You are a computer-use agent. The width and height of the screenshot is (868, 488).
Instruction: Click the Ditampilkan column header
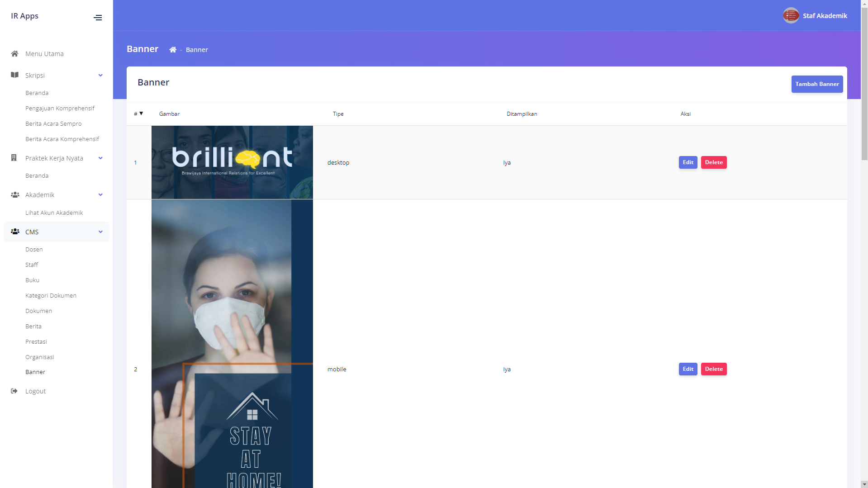click(522, 114)
